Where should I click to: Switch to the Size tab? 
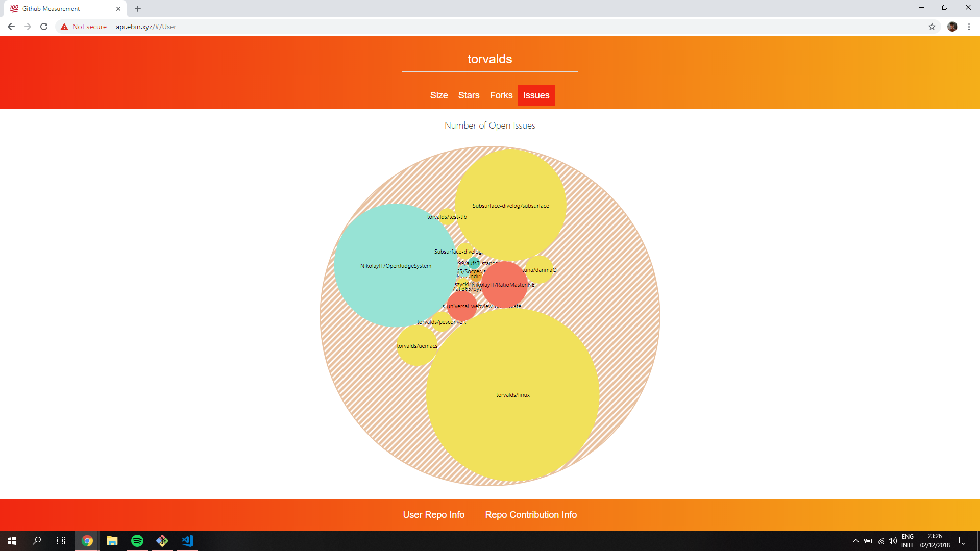point(439,95)
